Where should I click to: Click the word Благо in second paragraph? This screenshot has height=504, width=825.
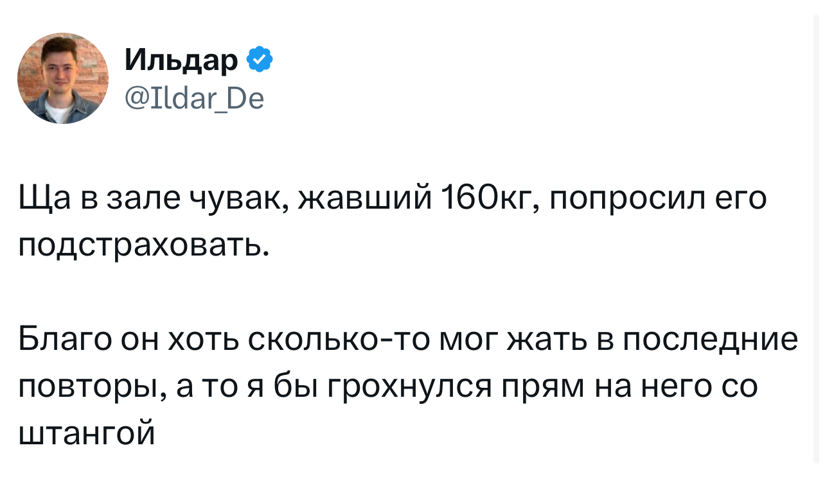pyautogui.click(x=62, y=338)
